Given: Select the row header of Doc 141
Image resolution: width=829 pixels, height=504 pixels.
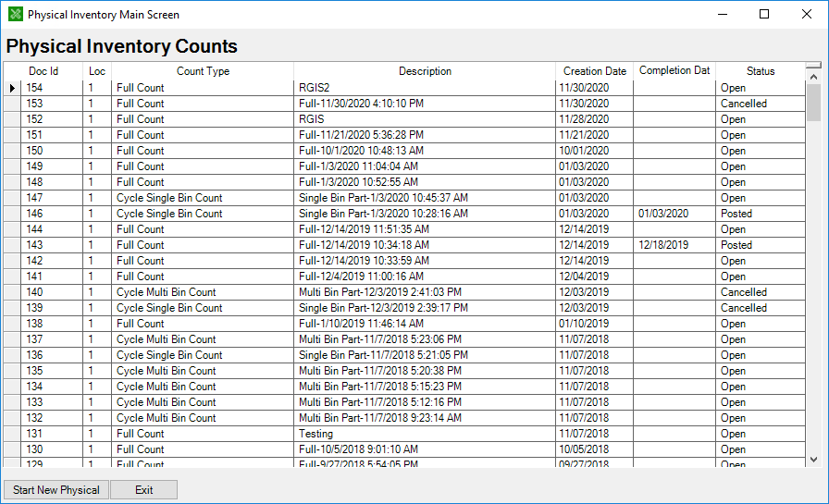Looking at the screenshot, I should [x=12, y=277].
